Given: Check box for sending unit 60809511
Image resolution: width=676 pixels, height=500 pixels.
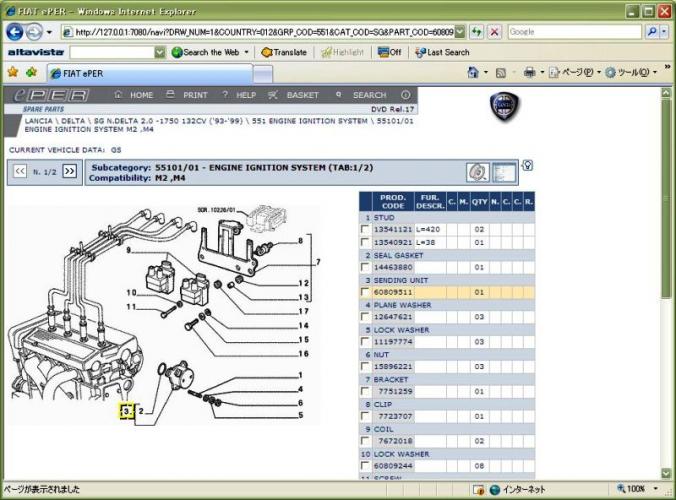Looking at the screenshot, I should [365, 292].
